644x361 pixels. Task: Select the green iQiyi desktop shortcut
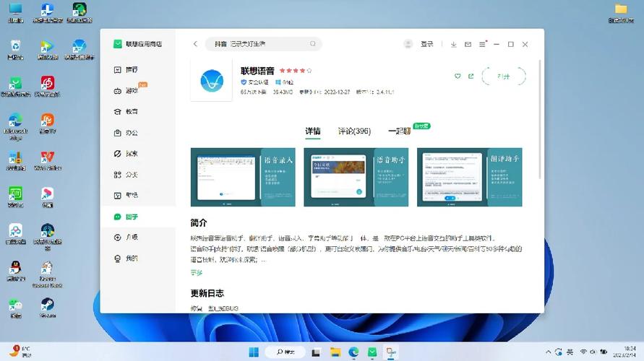[x=16, y=197]
